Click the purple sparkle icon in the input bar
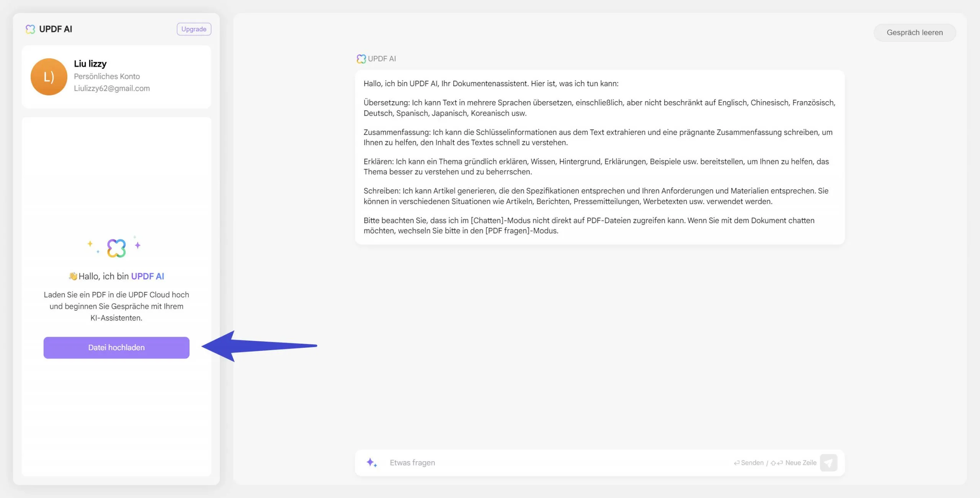 (371, 462)
